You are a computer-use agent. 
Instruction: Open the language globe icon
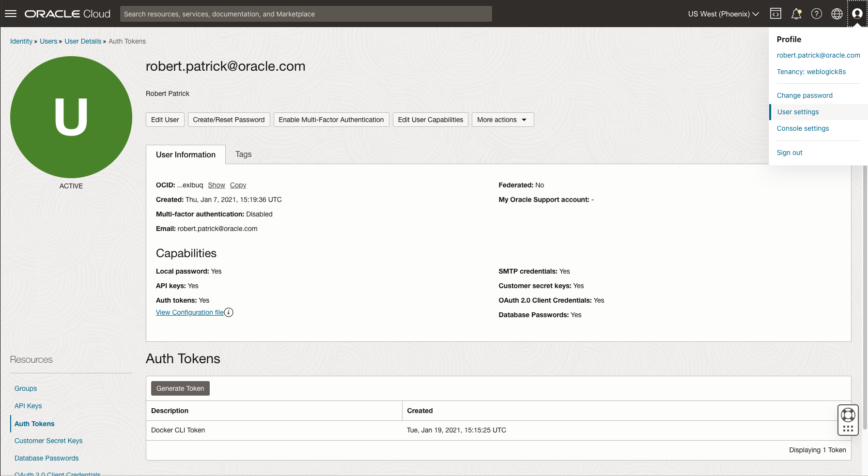coord(837,14)
